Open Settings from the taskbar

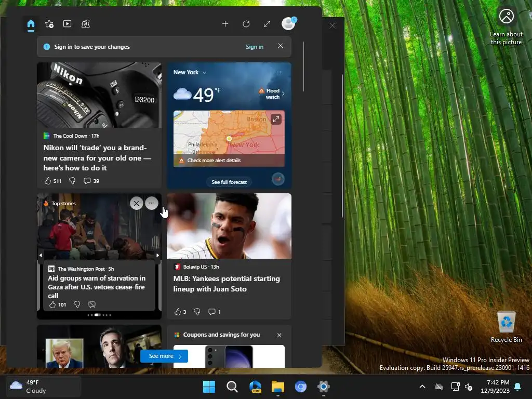point(324,387)
